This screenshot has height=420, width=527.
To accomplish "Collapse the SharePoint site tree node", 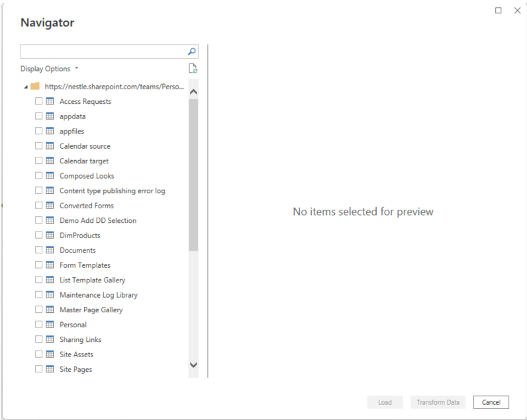I will pyautogui.click(x=25, y=87).
